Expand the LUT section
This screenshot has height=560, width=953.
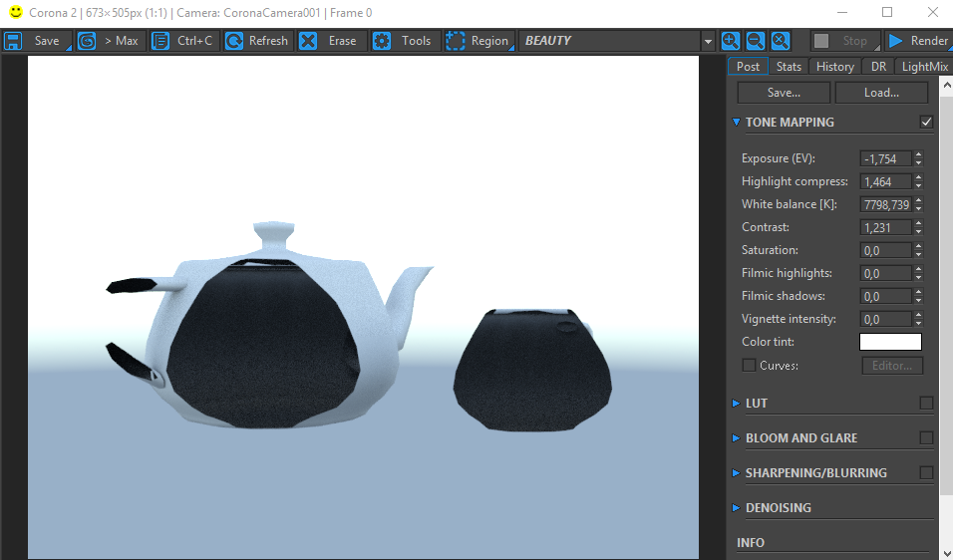pos(756,404)
